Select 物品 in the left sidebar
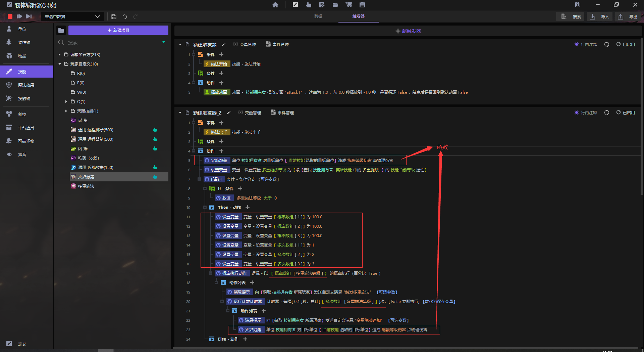 [26, 56]
